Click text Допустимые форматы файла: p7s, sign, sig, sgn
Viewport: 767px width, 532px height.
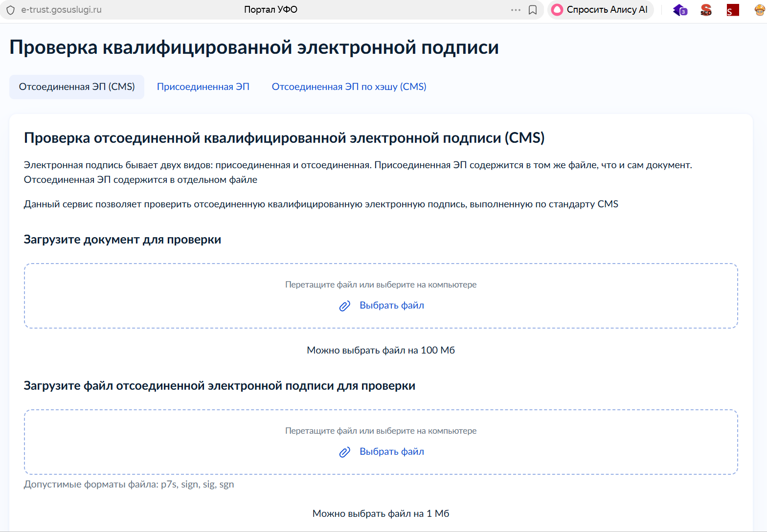coord(129,485)
